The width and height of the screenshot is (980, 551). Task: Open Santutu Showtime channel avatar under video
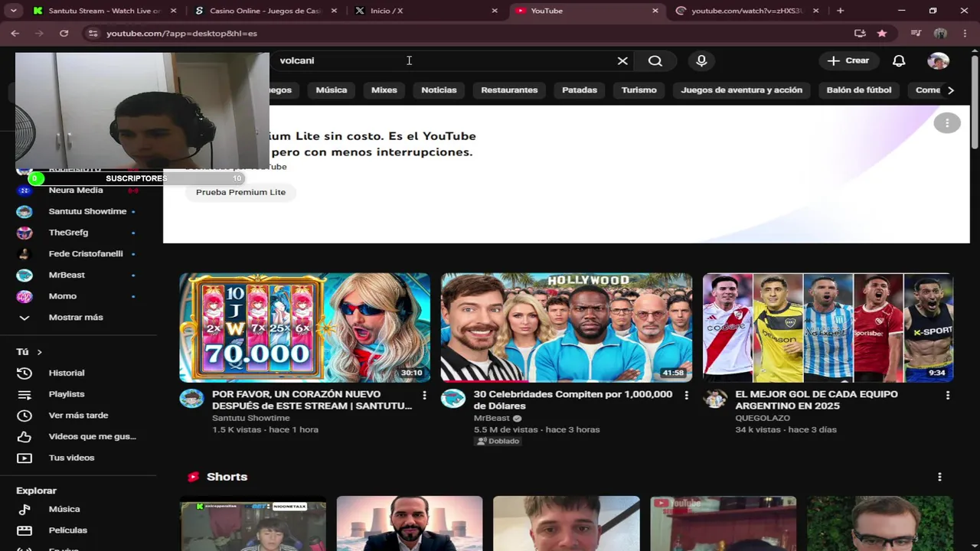point(191,399)
